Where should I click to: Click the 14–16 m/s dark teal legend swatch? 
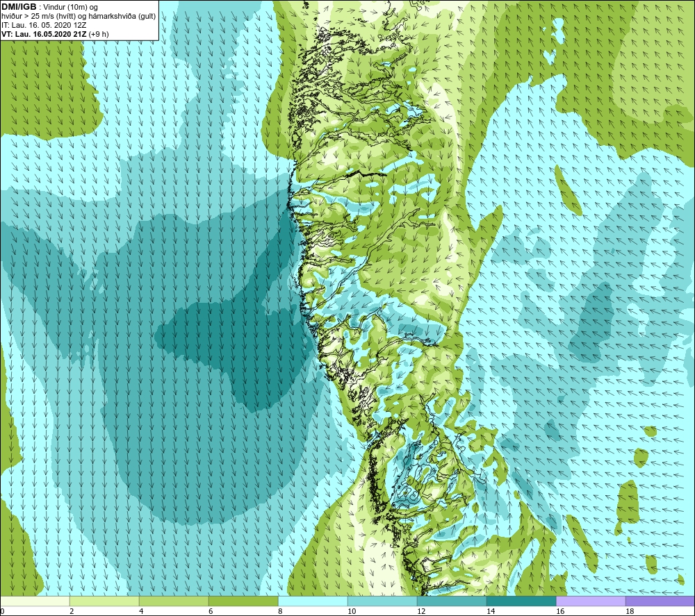[x=521, y=601]
